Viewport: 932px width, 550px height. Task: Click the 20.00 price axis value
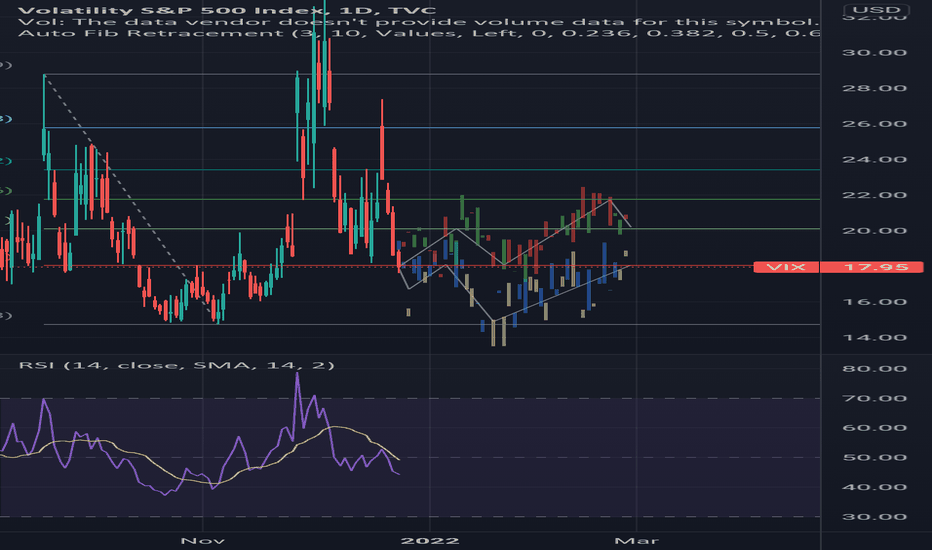(874, 231)
